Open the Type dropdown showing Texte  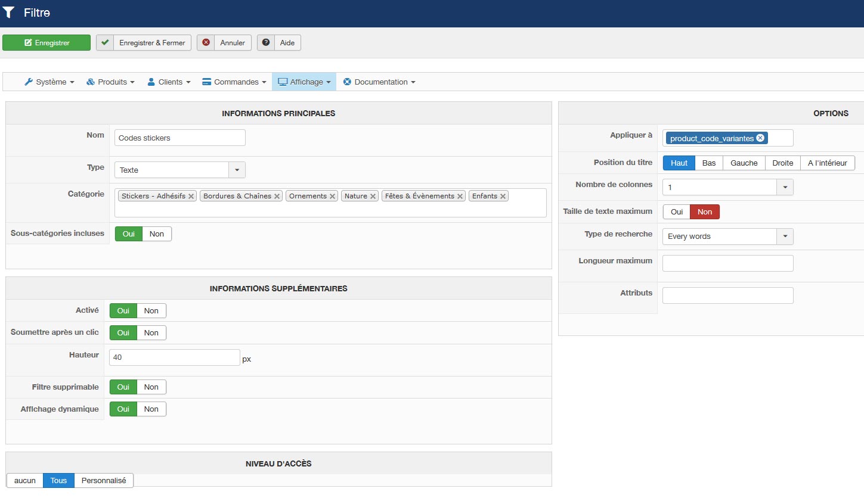click(x=237, y=170)
